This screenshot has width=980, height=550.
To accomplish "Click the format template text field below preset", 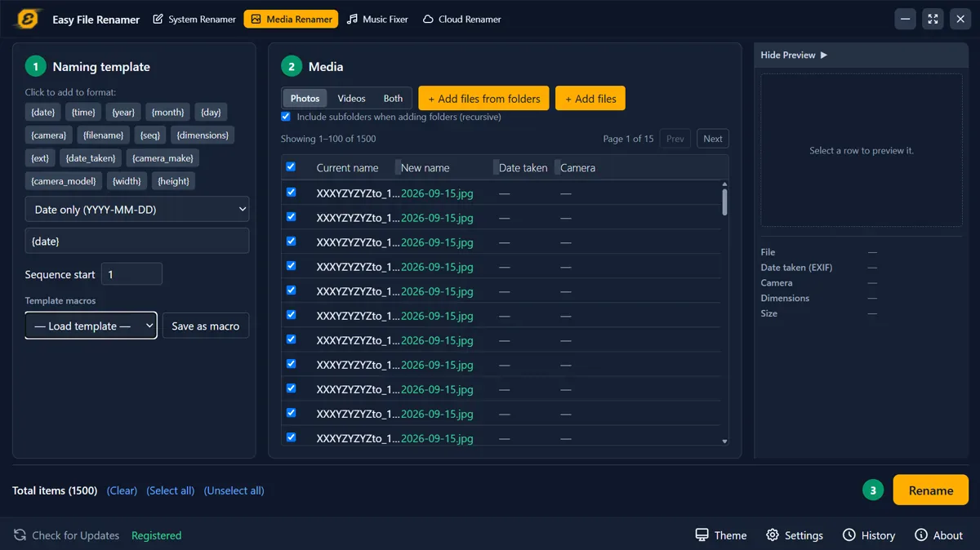I will 137,241.
